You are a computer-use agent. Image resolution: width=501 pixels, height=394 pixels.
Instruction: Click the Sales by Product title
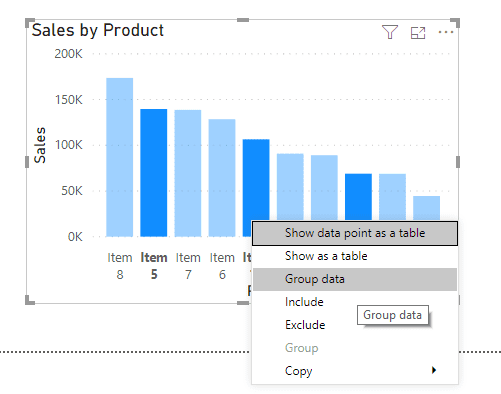[98, 30]
